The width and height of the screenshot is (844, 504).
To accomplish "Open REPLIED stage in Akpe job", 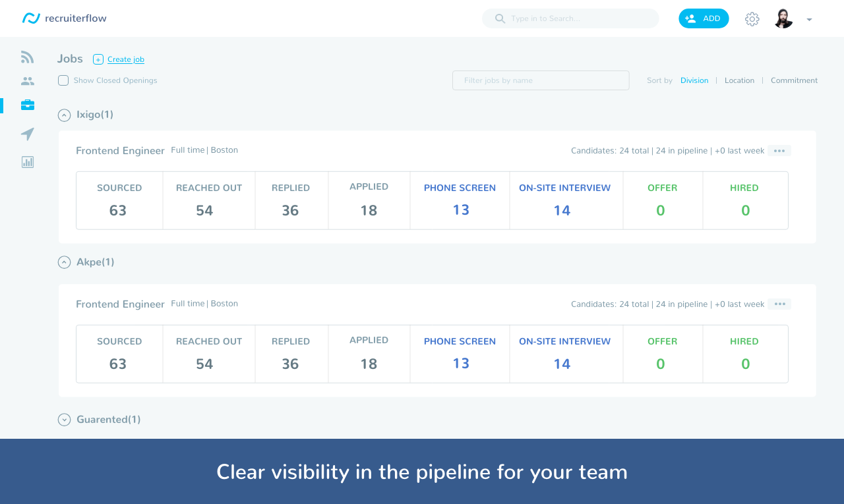I will (291, 354).
